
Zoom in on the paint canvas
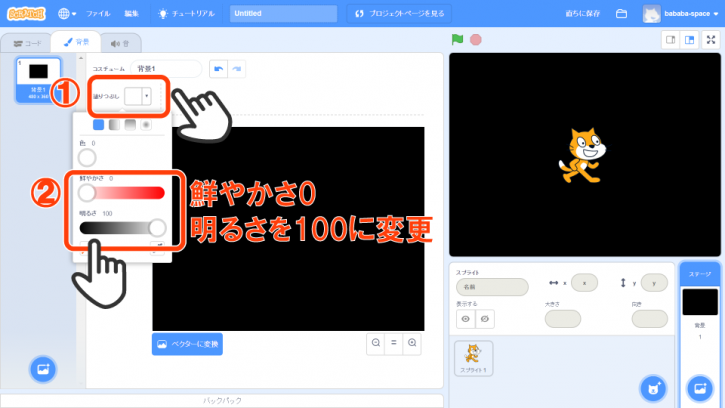(x=412, y=343)
